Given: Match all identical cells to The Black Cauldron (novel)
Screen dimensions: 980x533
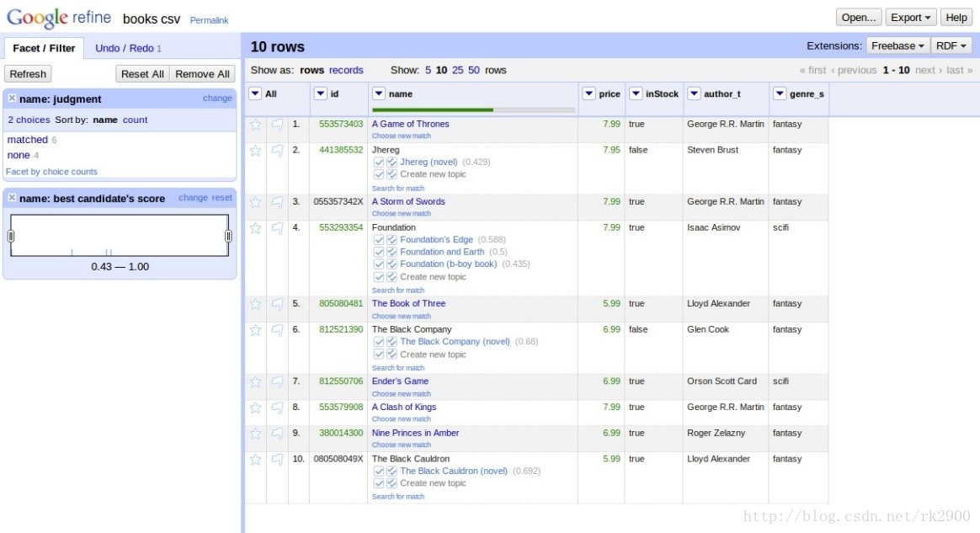Looking at the screenshot, I should click(391, 472).
